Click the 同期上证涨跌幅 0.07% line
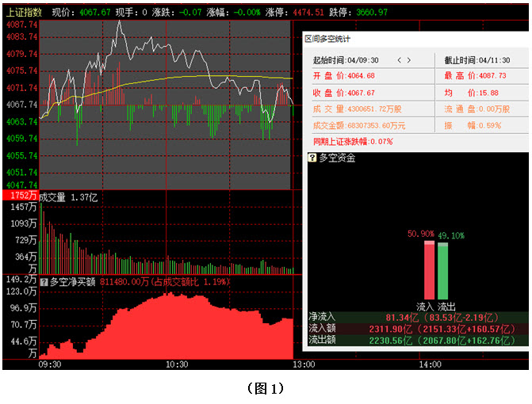532x404 pixels. click(x=353, y=141)
